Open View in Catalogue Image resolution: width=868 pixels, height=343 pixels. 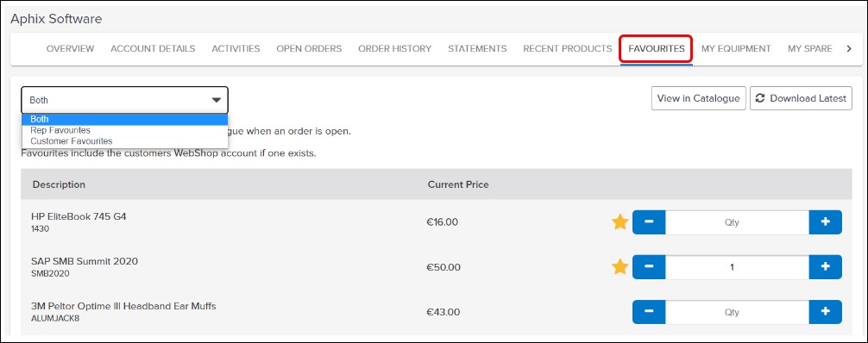[x=699, y=98]
